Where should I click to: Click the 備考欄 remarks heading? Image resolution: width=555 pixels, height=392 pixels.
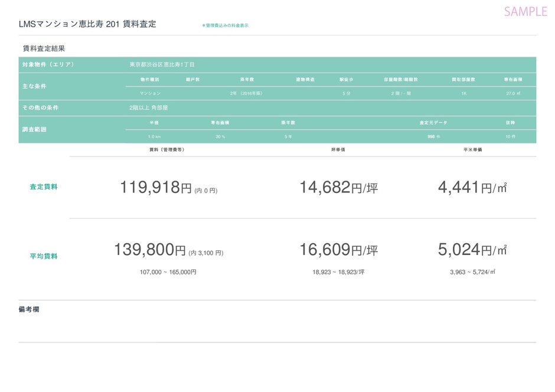click(x=29, y=309)
